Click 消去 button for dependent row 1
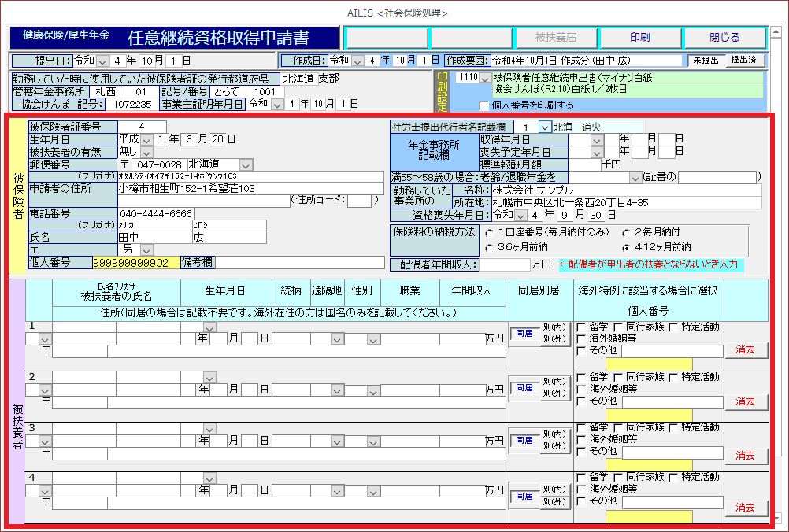The image size is (789, 532). [x=745, y=350]
